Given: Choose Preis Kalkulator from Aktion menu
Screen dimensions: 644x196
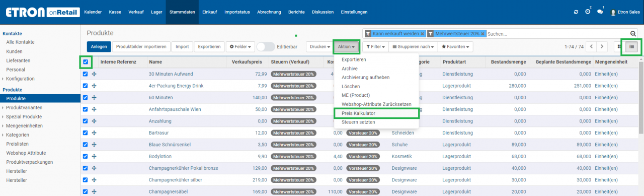Looking at the screenshot, I should [x=376, y=113].
